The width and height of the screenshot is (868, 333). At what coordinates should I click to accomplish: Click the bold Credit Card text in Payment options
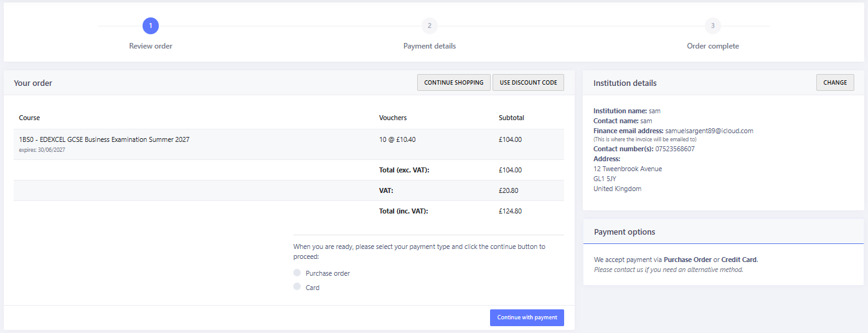(739, 260)
